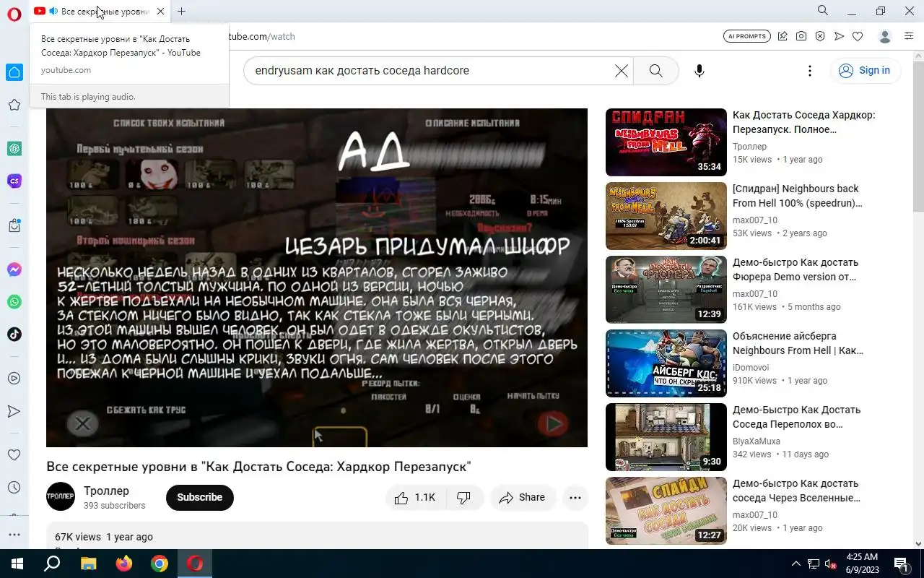This screenshot has width=924, height=578.
Task: Open the BlyaXaMuxa channel name
Action: click(x=757, y=441)
